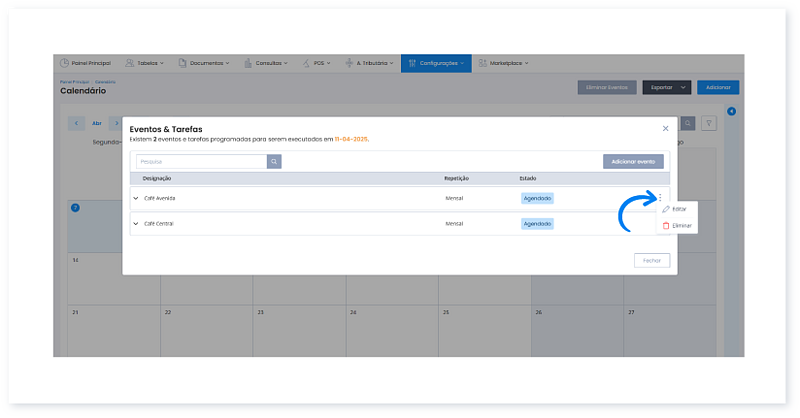
Task: Close the Eventos & Tarefas dialog
Action: click(x=666, y=128)
